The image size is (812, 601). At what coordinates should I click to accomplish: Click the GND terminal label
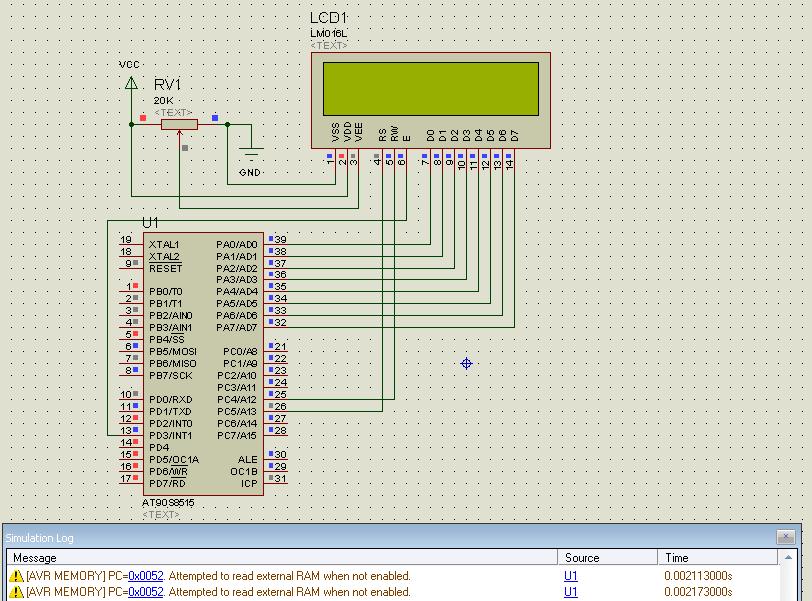pos(250,172)
